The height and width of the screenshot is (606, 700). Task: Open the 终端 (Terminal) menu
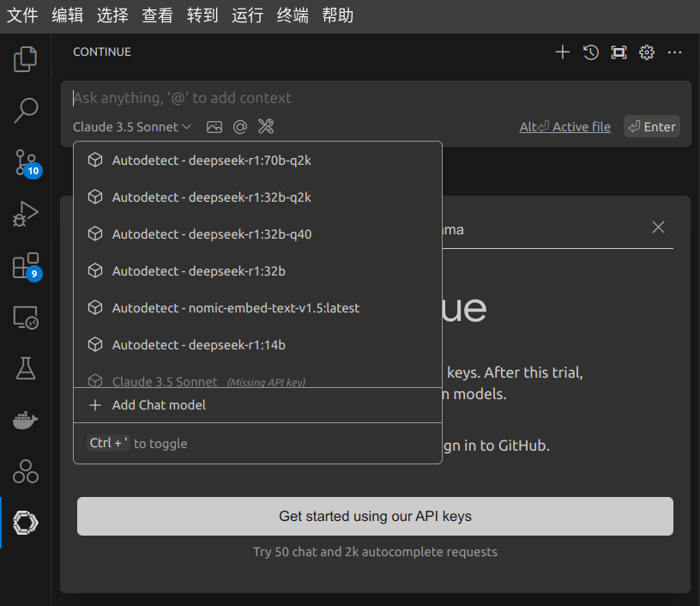click(x=293, y=15)
